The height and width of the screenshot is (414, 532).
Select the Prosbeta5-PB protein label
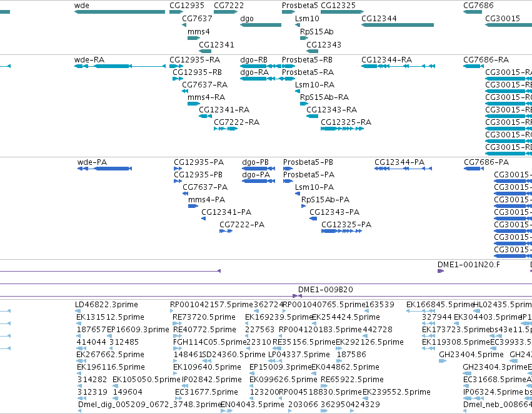coord(308,162)
